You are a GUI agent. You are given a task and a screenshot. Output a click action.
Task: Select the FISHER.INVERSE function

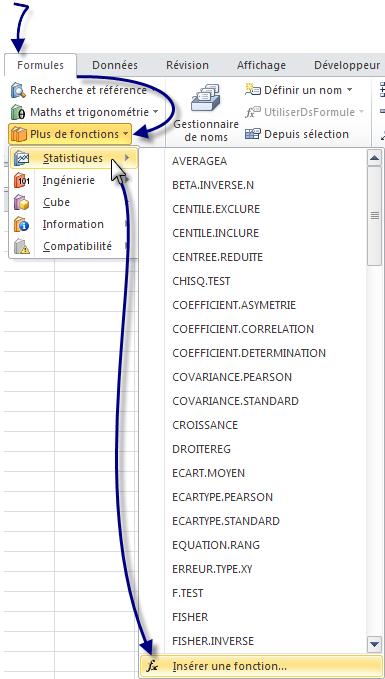[x=213, y=641]
